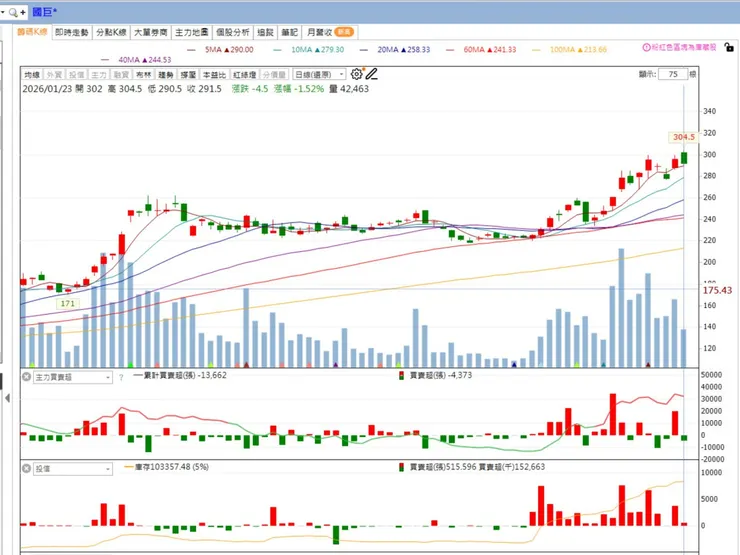740x555 pixels.
Task: Toggle the 投信 overlay in chart toolbar
Action: pos(76,75)
